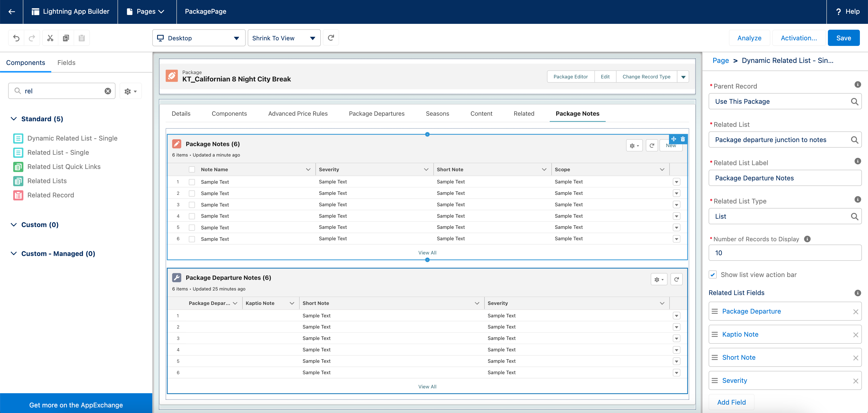Collapse the Standard components section
This screenshot has height=413, width=868.
tap(14, 119)
